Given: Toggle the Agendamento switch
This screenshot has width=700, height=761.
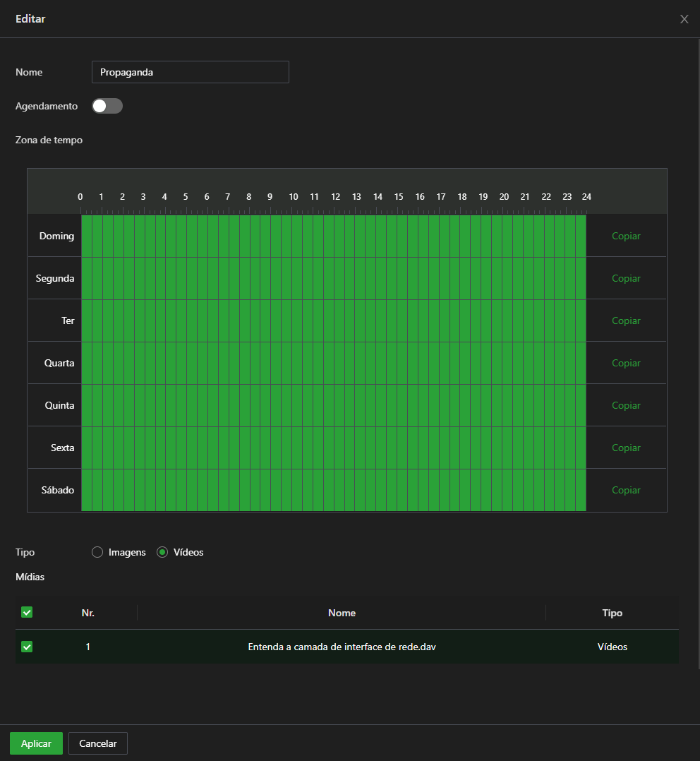Looking at the screenshot, I should (107, 106).
